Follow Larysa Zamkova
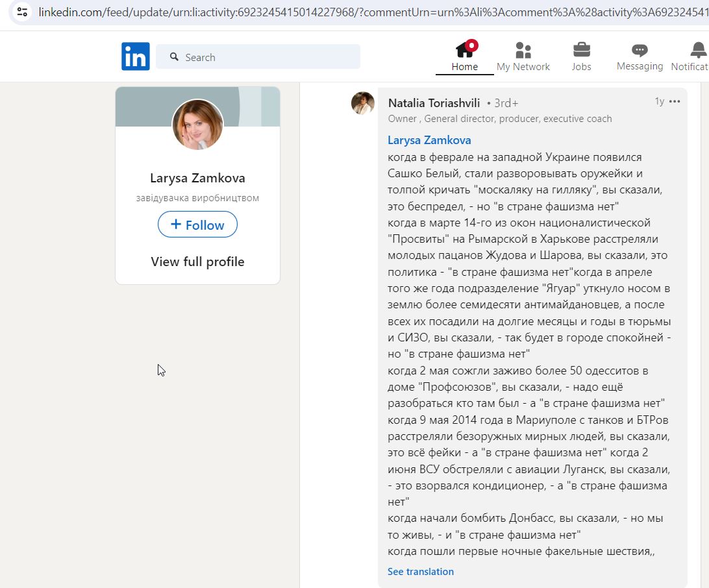The image size is (709, 588). pos(197,225)
